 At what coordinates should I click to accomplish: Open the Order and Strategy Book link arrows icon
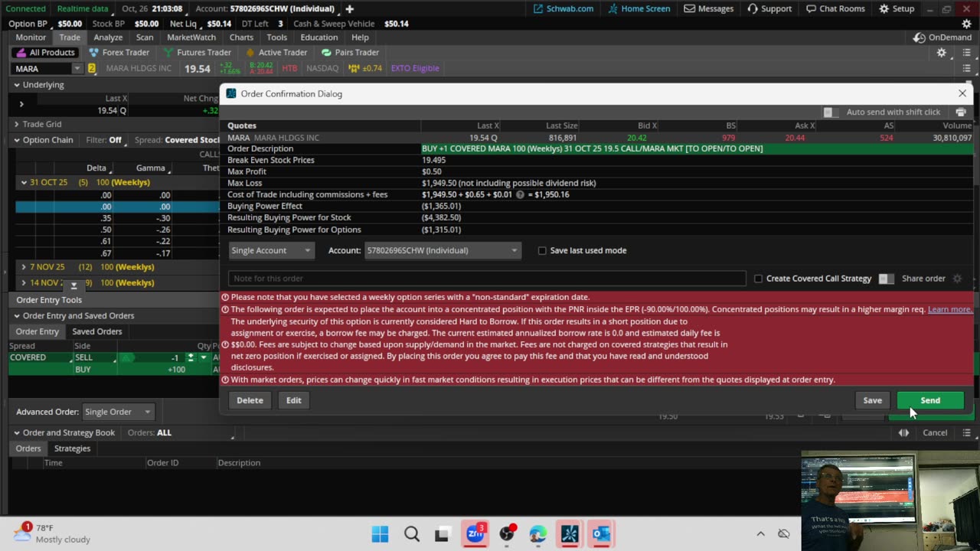point(903,432)
